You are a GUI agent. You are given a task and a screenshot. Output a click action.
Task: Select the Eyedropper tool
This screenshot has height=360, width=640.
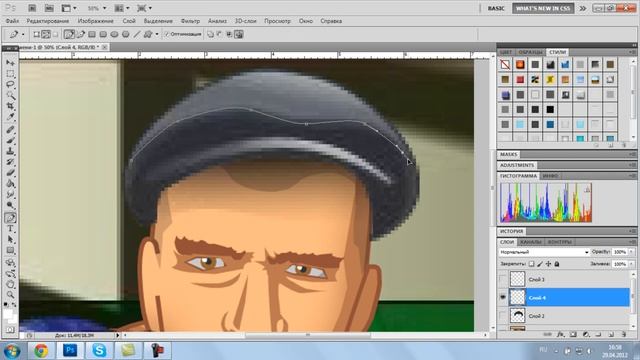(x=10, y=117)
